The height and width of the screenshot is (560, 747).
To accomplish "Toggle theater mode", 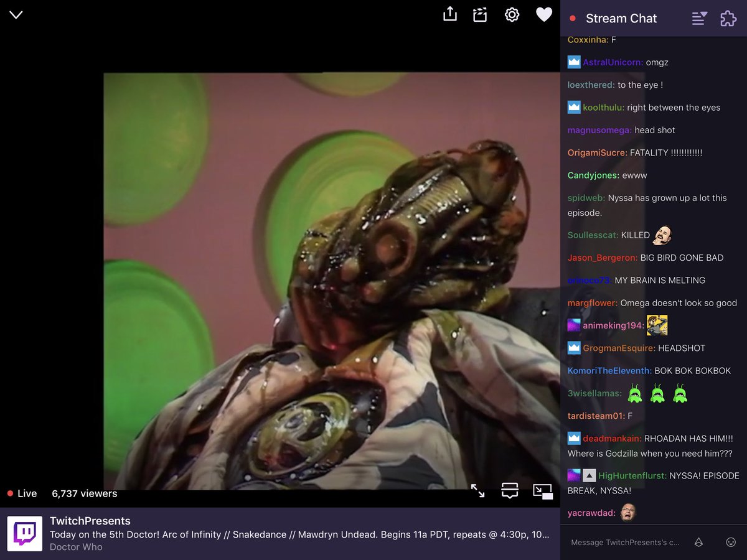I will [x=509, y=491].
